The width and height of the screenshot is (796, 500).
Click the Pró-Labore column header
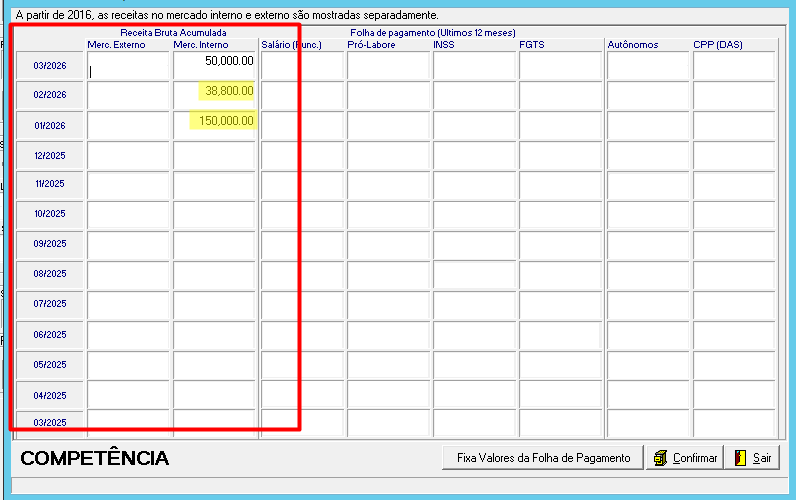coord(371,45)
